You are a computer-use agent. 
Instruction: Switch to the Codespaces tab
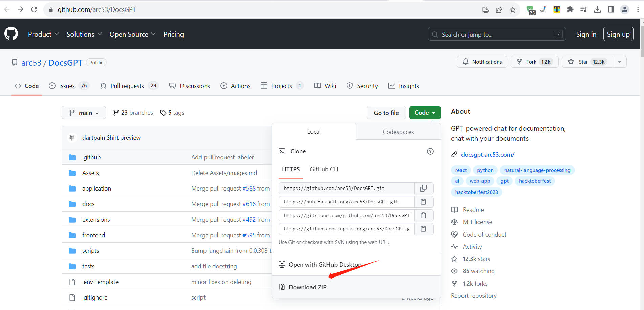click(398, 132)
